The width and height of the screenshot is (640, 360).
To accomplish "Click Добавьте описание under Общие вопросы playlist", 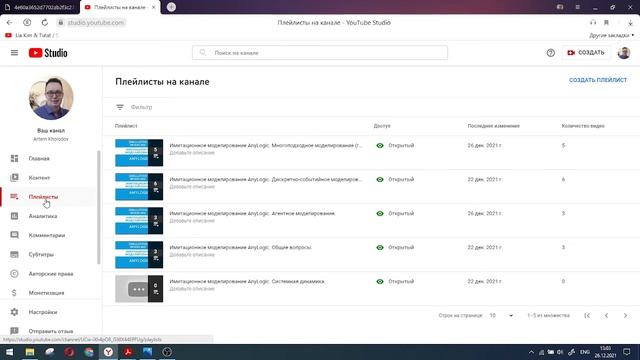I will (x=192, y=255).
